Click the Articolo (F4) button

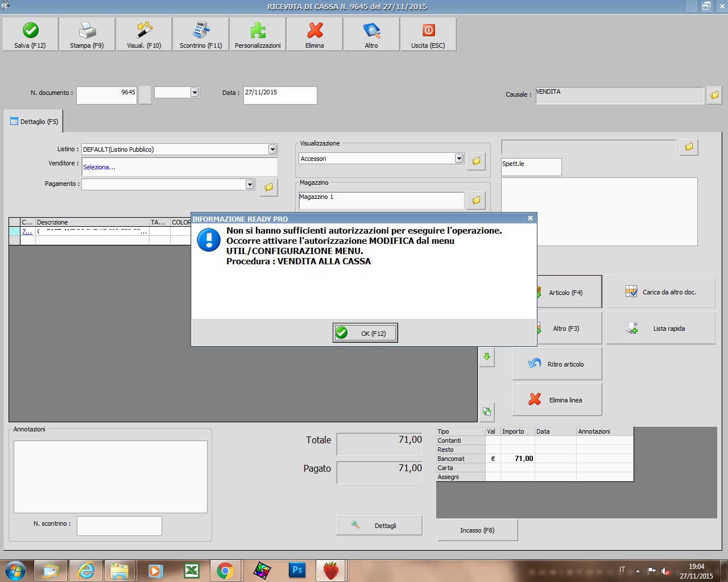(569, 292)
